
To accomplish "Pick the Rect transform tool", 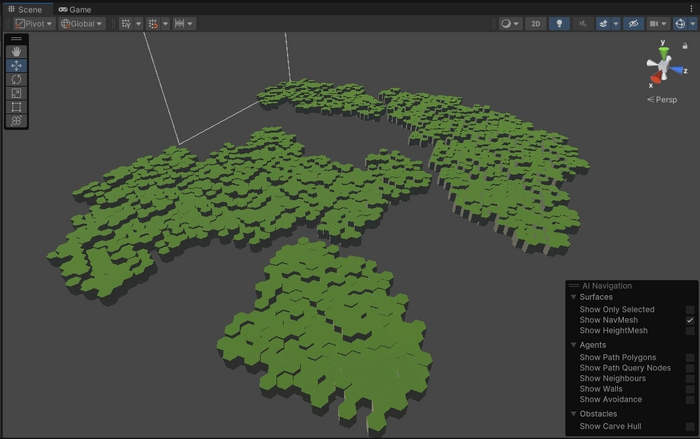I will [16, 107].
